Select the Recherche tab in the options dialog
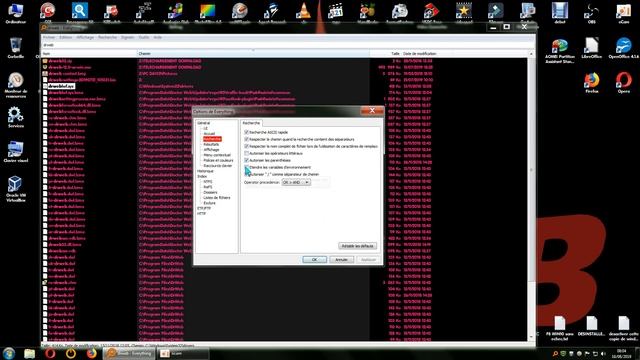Image resolution: width=640 pixels, height=360 pixels. (x=251, y=123)
